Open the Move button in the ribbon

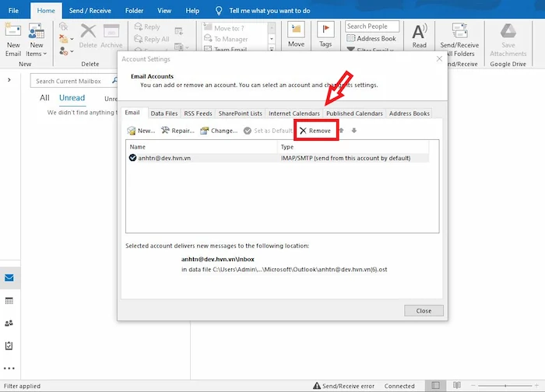coord(296,35)
